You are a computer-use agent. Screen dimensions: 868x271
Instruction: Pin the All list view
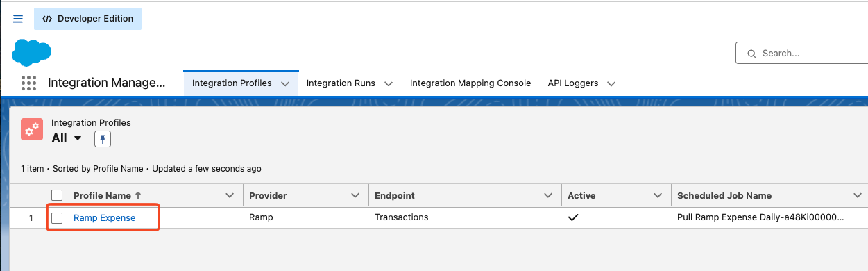tap(103, 139)
